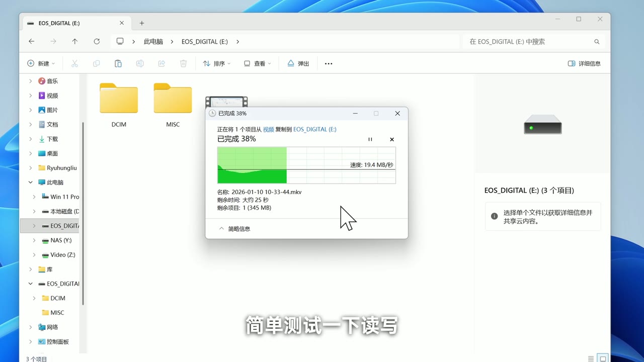Viewport: 644px width, 362px height.
Task: Open the DCIM folder
Action: click(x=119, y=105)
